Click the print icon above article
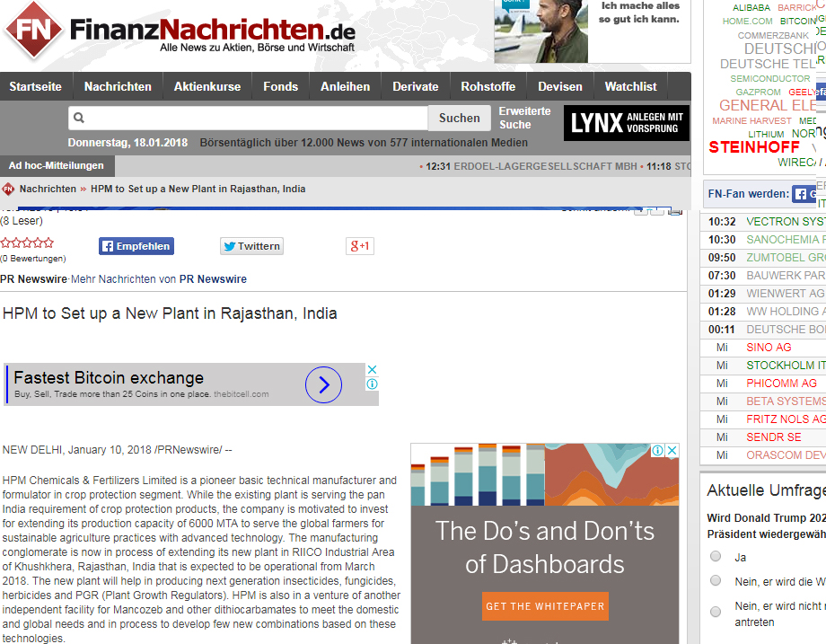 675,211
